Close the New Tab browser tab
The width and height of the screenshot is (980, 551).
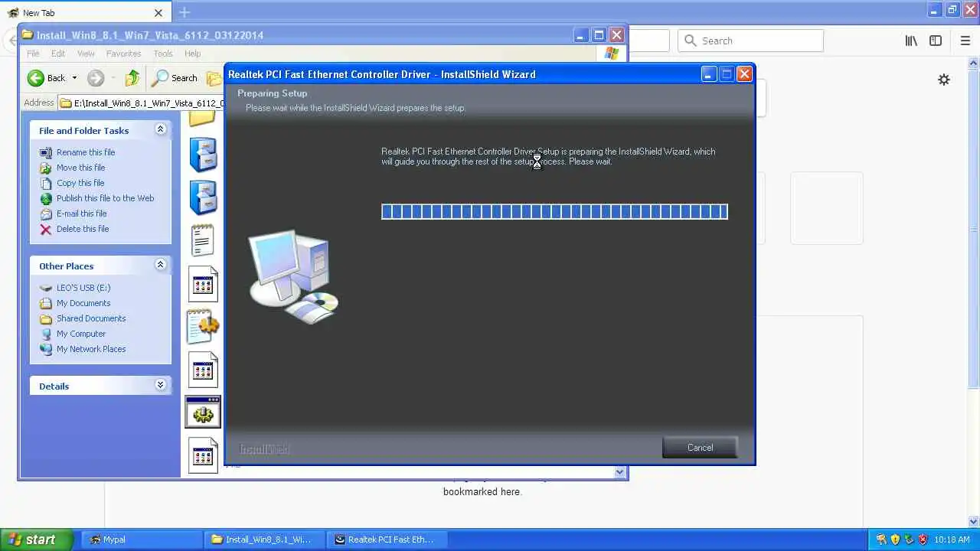158,13
